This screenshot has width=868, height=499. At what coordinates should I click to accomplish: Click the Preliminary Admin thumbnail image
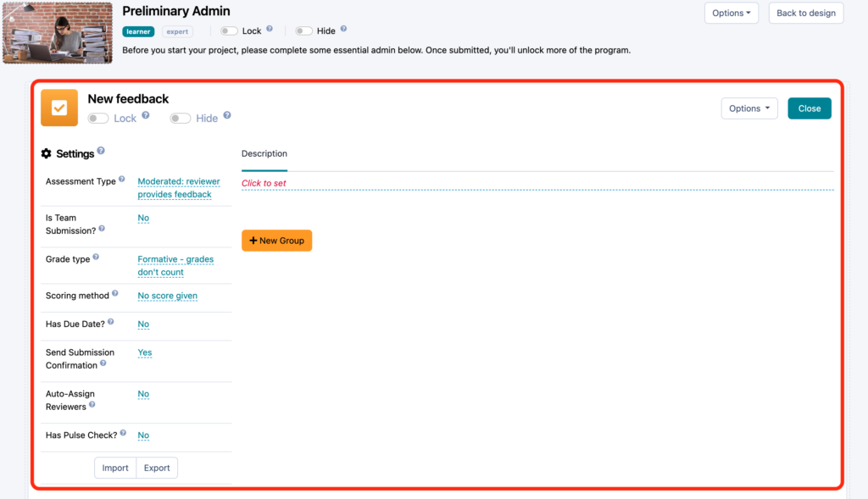point(58,33)
